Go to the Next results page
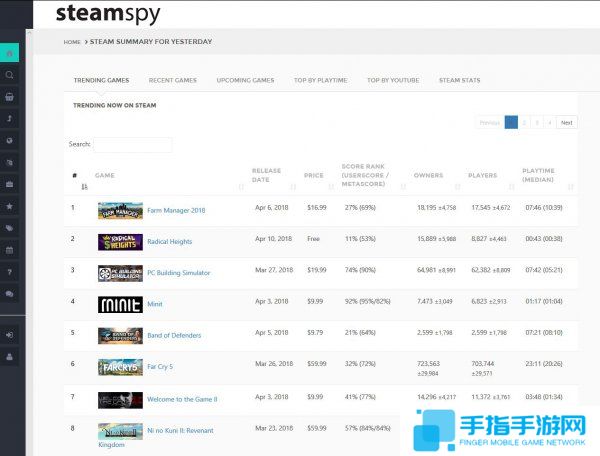This screenshot has height=456, width=600. coord(567,123)
